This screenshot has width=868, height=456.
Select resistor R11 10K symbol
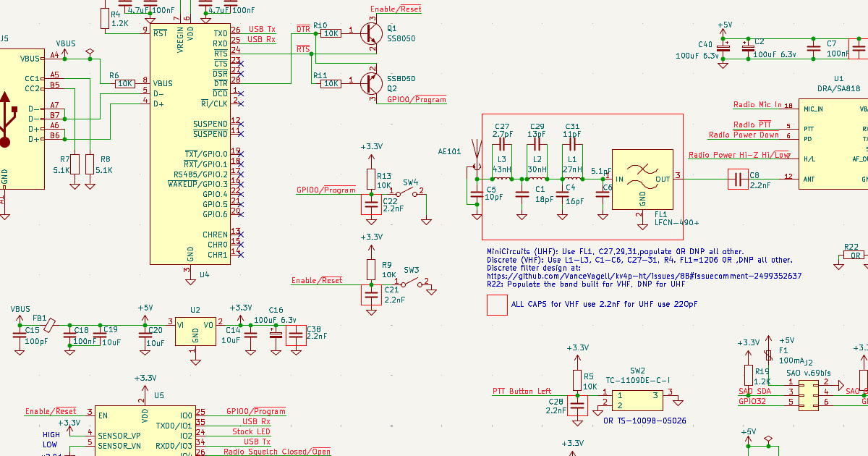click(331, 84)
